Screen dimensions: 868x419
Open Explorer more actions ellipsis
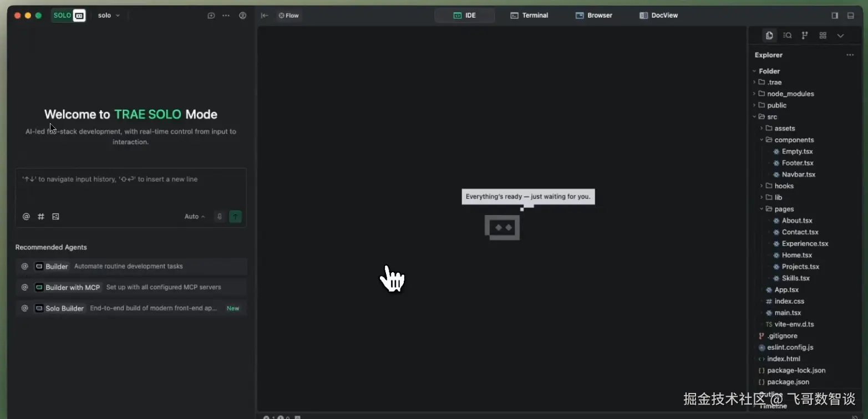[850, 55]
